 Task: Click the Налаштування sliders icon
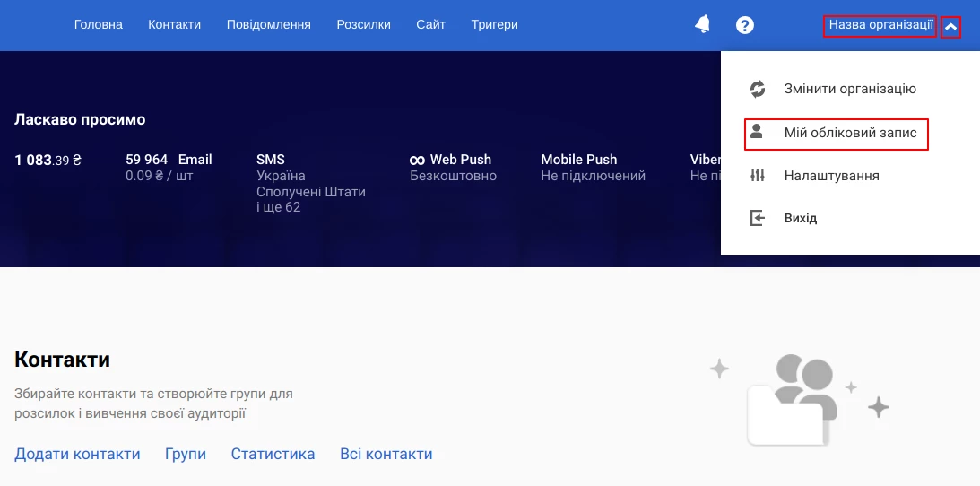(758, 176)
